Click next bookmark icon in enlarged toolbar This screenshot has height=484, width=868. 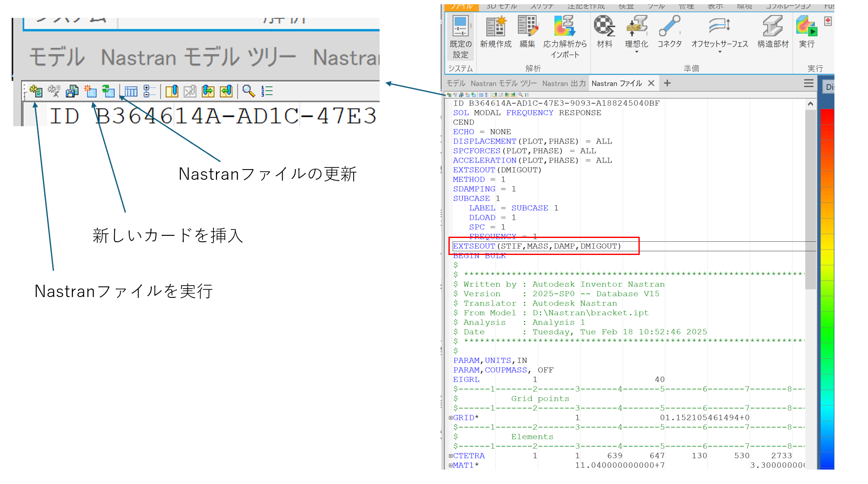[x=208, y=91]
